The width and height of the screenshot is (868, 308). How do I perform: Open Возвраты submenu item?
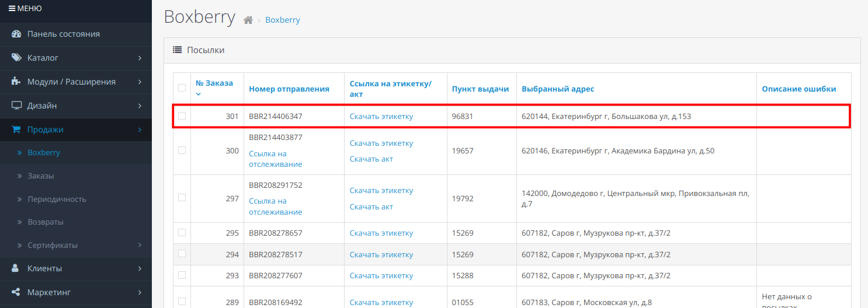pos(76,222)
